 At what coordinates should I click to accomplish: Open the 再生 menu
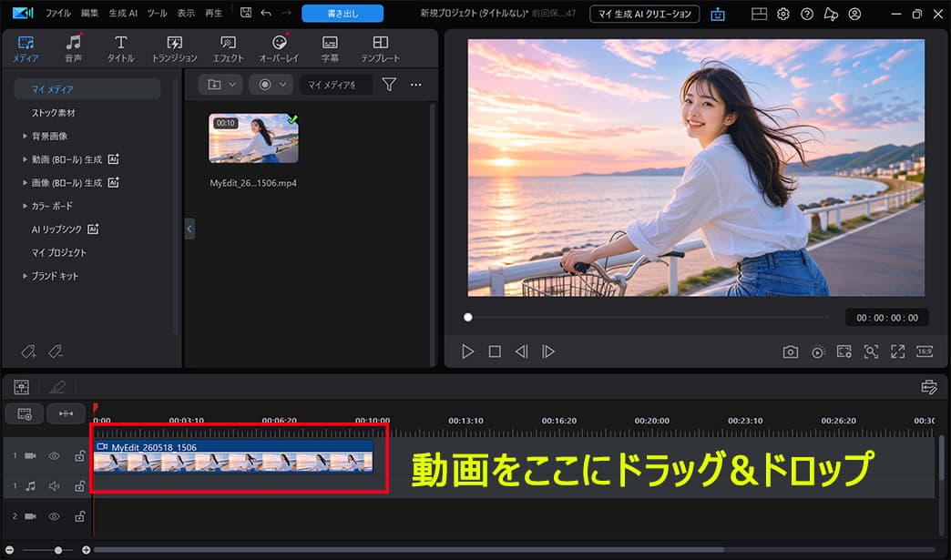[213, 14]
